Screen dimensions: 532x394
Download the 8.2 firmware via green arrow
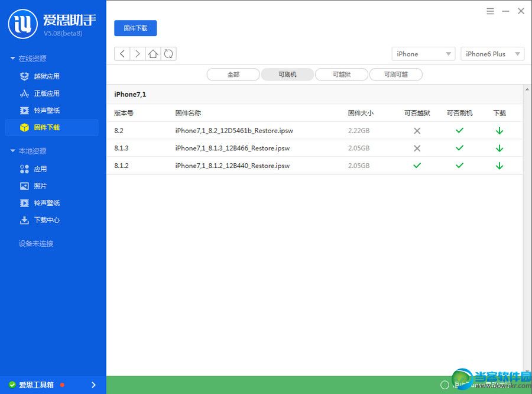click(499, 131)
